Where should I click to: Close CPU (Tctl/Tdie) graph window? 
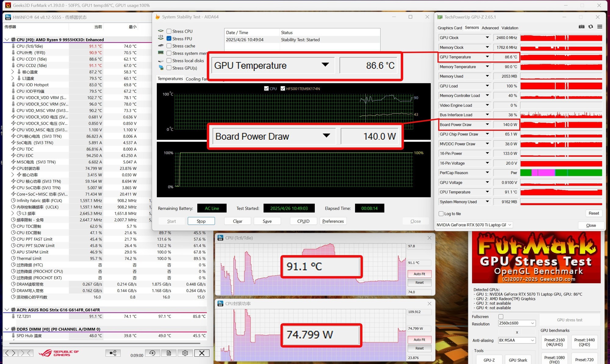coord(429,238)
